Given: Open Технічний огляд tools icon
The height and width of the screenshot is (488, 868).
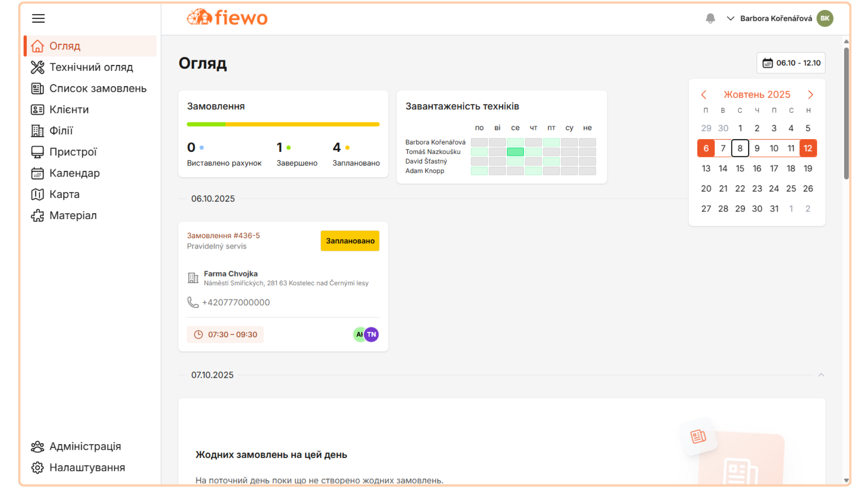Looking at the screenshot, I should (x=38, y=67).
